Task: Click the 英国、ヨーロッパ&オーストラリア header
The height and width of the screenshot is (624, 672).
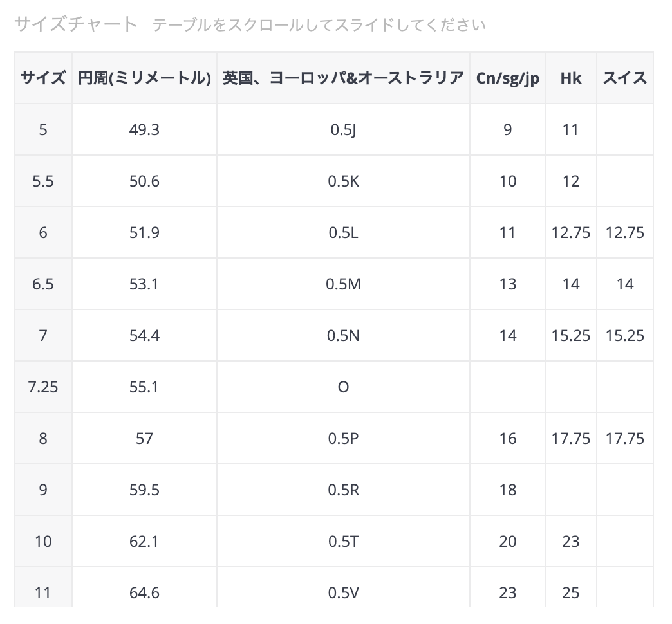Action: [343, 78]
